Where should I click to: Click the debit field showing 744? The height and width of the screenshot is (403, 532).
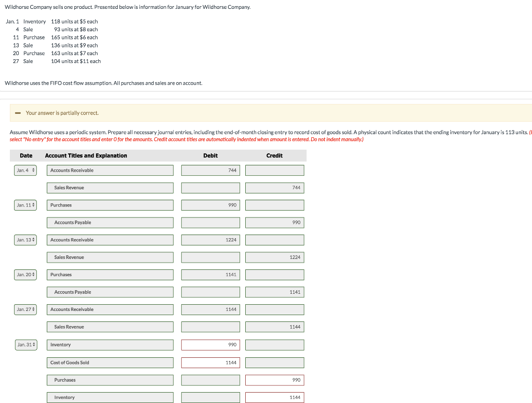coord(210,170)
